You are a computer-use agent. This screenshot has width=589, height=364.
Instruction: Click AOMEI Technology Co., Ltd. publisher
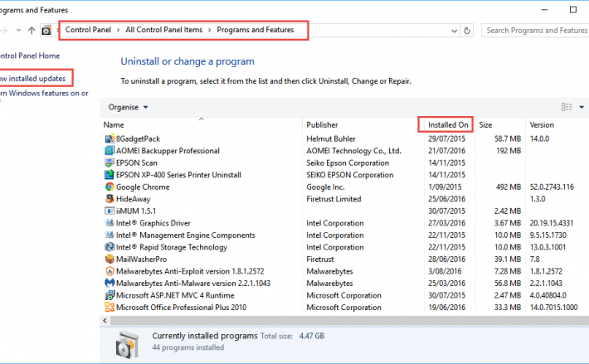[353, 151]
